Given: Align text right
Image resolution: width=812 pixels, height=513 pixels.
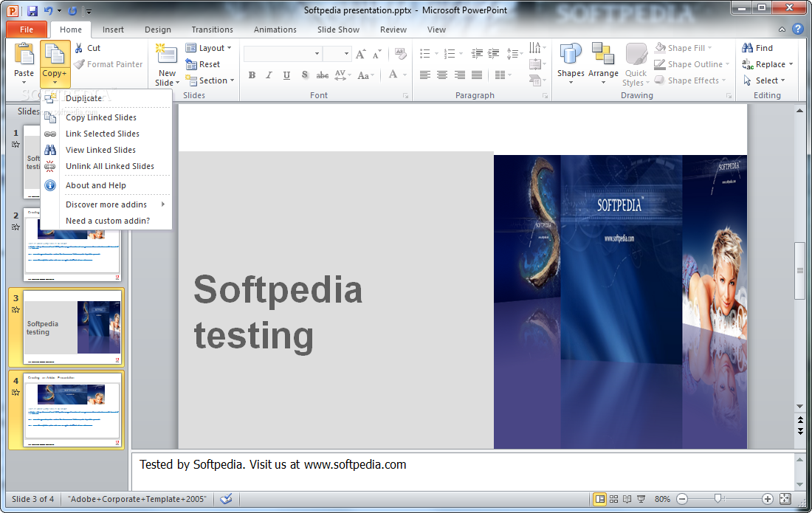Looking at the screenshot, I should coord(459,75).
